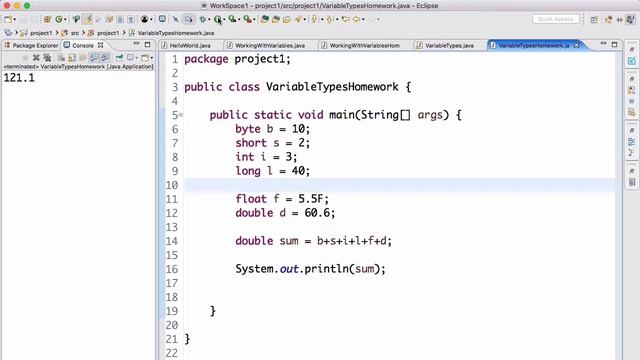Click project1 after workspace icon in breadcrumb

41,33
